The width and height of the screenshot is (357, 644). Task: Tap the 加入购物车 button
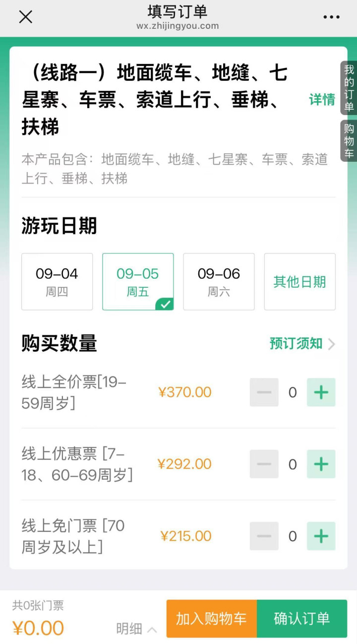tap(212, 619)
